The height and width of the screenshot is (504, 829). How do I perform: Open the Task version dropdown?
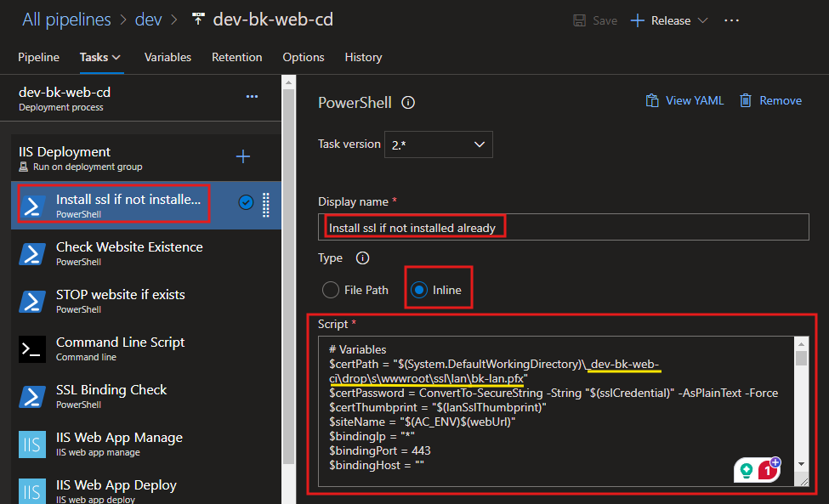point(438,144)
